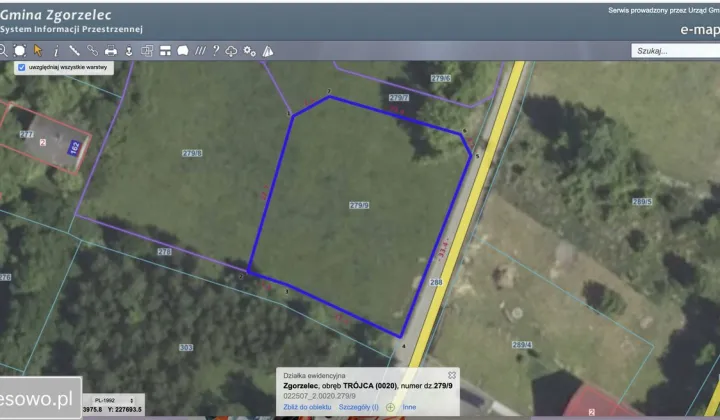This screenshot has height=420, width=720.
Task: Click the stamp marker icon in toolbar
Action: [129, 51]
